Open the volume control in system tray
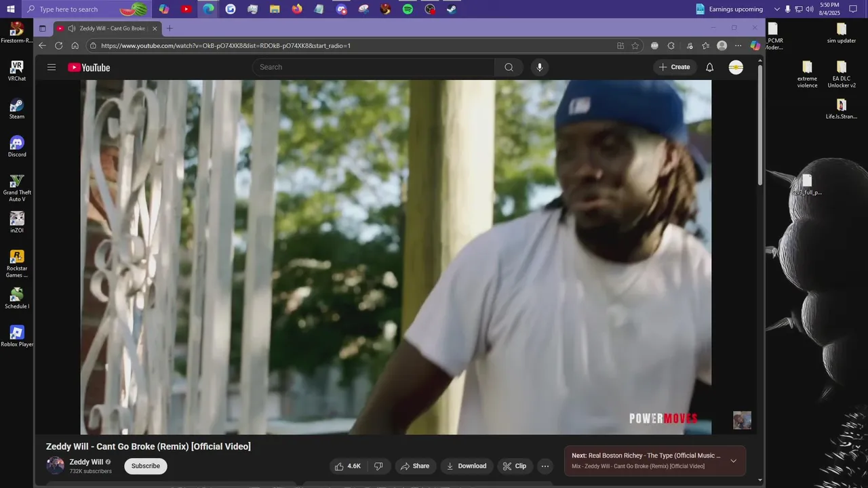 coord(809,9)
